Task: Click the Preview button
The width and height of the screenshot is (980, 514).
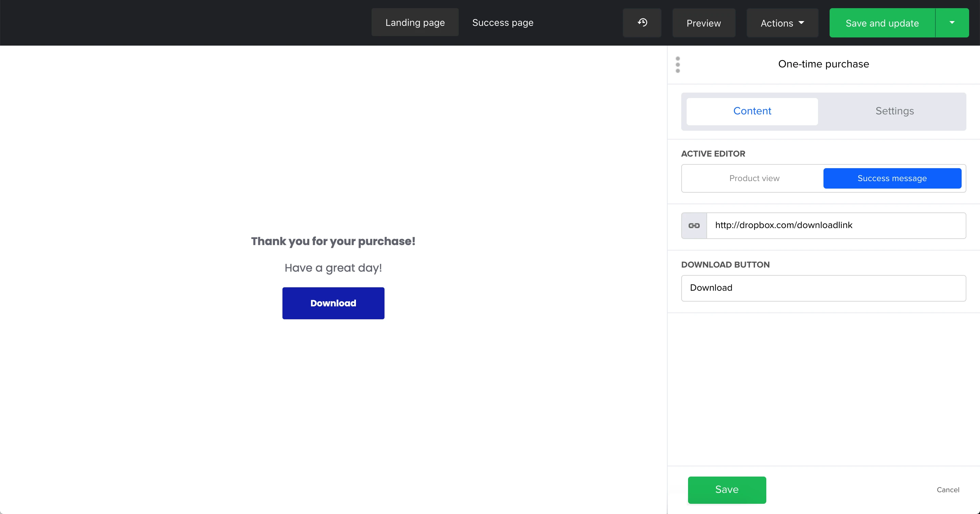Action: point(703,23)
